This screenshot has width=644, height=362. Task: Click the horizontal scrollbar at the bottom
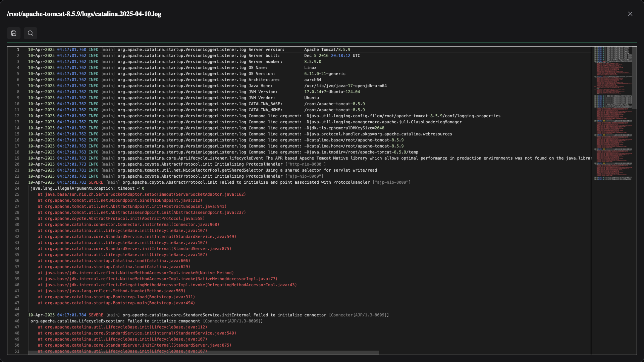coord(203,353)
